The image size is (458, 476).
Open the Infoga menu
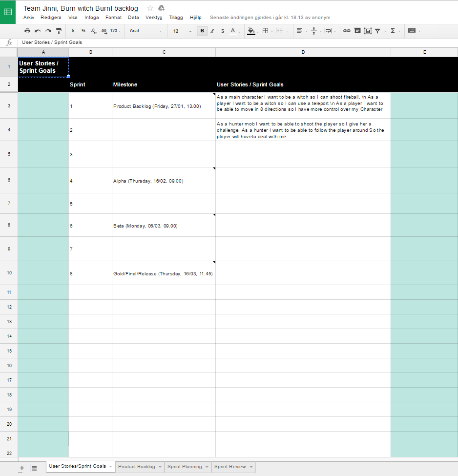[91, 18]
